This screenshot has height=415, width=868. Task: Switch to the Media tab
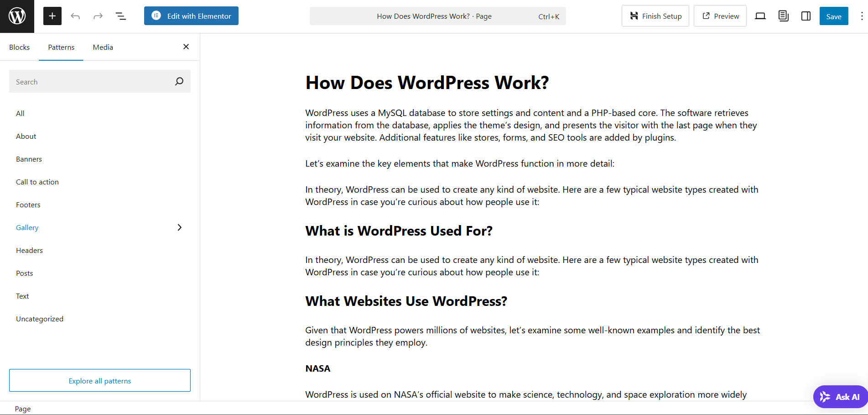[103, 47]
